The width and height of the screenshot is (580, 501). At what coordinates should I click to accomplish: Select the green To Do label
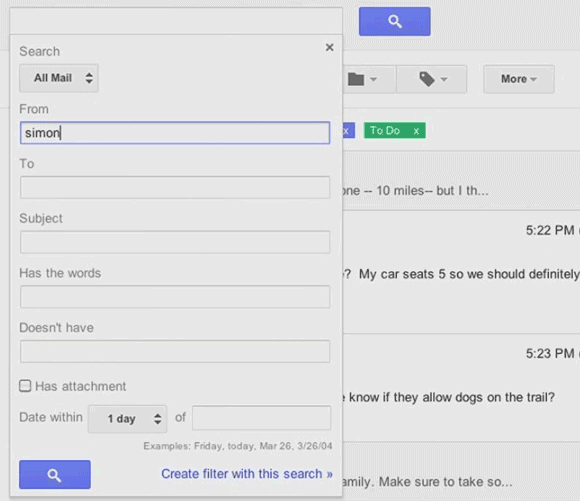point(385,131)
